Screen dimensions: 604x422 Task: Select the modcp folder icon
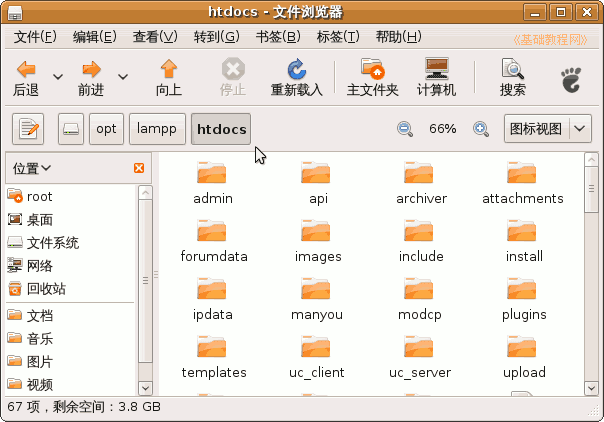[419, 289]
